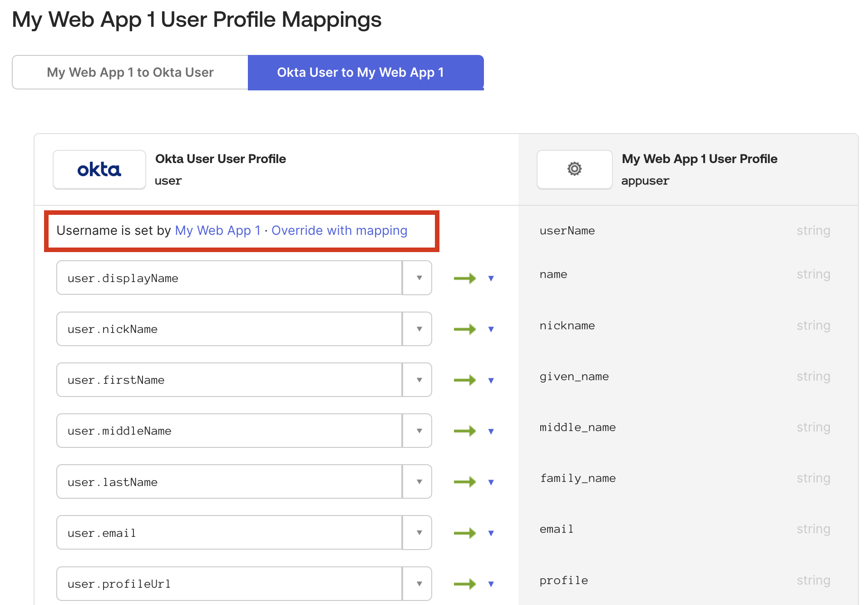Select Okta User to My Web App 1 tab
868x605 pixels.
point(365,72)
